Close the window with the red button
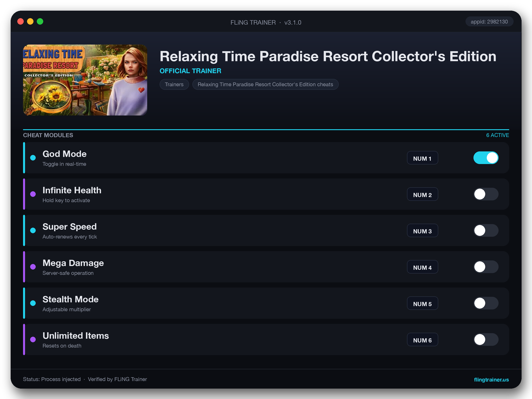 [21, 22]
